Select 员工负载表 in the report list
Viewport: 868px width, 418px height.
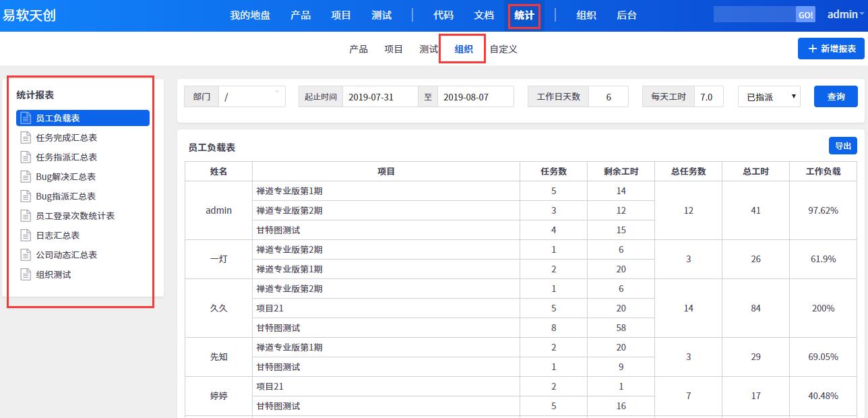tap(82, 118)
